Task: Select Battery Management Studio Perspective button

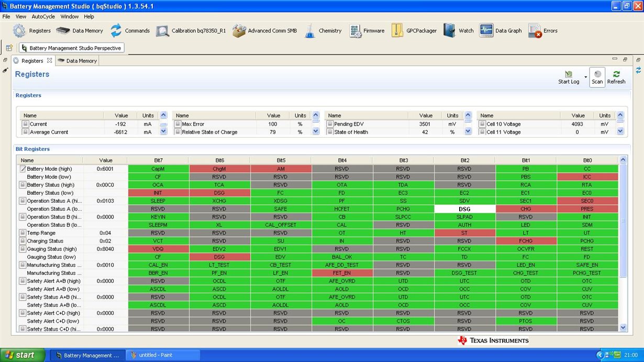Action: click(x=72, y=48)
